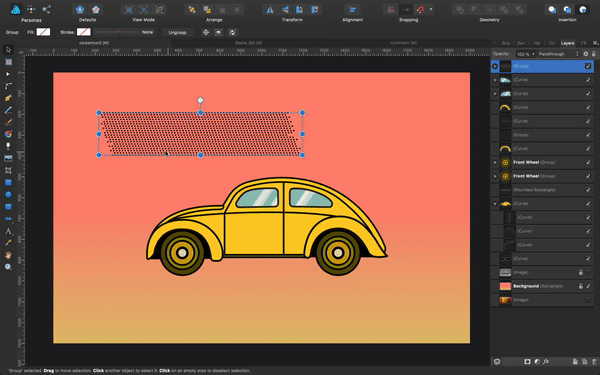Select the Color Picker eyedropper tool
Viewport: 600px width, 375px height.
click(8, 243)
